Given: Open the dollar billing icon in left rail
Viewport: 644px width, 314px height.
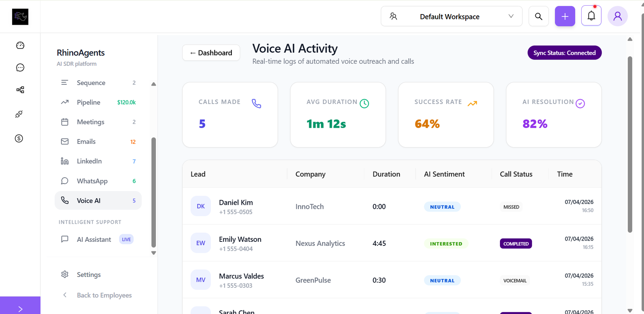Looking at the screenshot, I should point(19,138).
